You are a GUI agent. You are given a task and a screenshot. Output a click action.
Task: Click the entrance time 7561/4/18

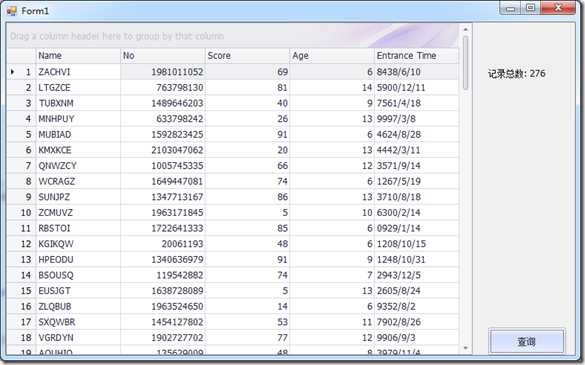417,103
